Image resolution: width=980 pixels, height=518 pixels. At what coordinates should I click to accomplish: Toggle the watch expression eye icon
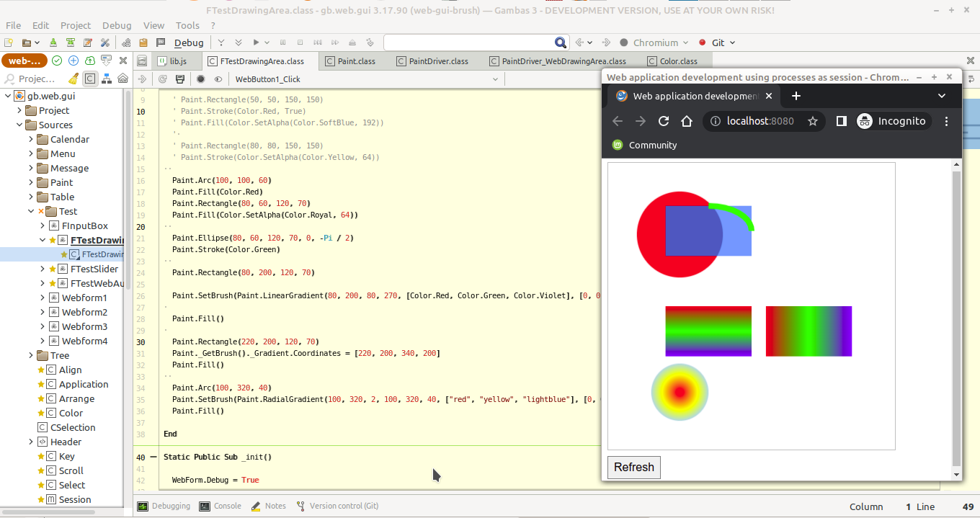coord(218,79)
